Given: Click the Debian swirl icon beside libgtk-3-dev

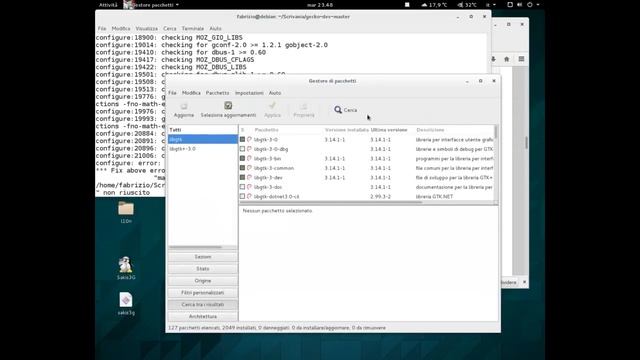Looking at the screenshot, I should pyautogui.click(x=249, y=178).
